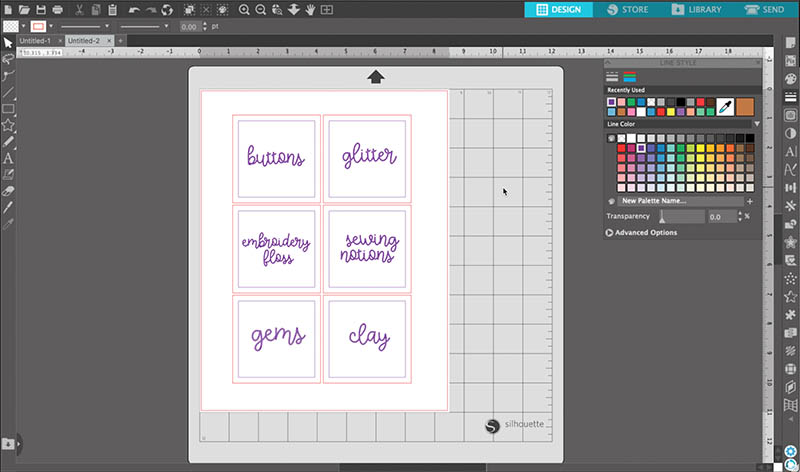Open the Text Style panel icon
Screen dimensions: 800x472
coord(790,152)
